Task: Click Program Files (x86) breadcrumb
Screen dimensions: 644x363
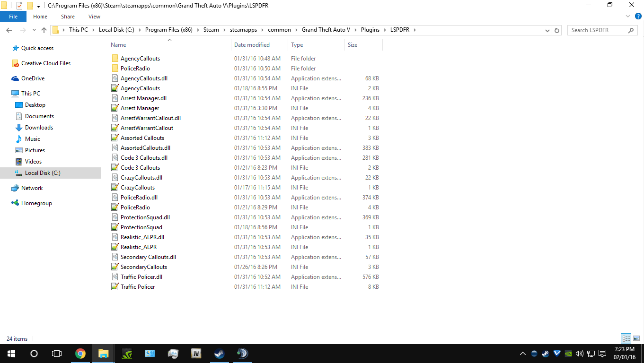Action: pyautogui.click(x=168, y=30)
